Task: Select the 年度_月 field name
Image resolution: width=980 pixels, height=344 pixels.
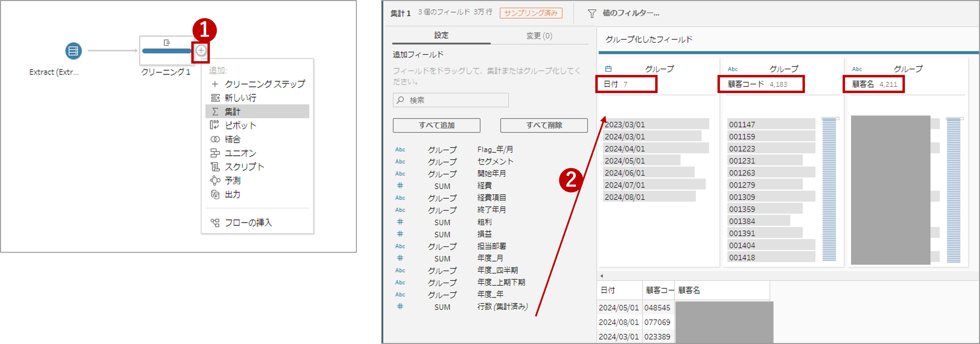Action: (x=490, y=258)
